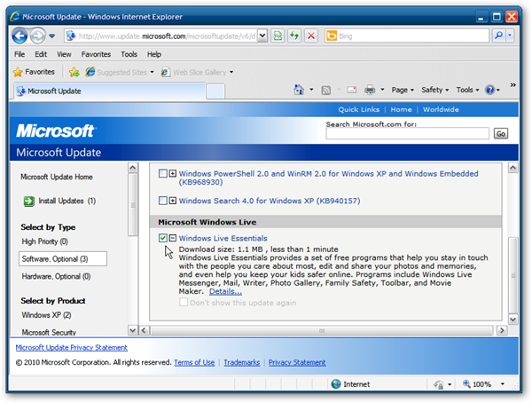
Task: Click the Help question mark icon
Action: point(490,90)
